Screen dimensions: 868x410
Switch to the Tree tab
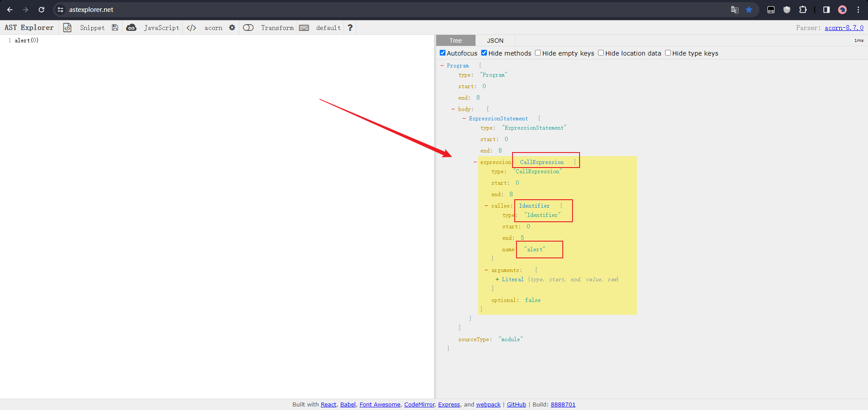[x=456, y=41]
